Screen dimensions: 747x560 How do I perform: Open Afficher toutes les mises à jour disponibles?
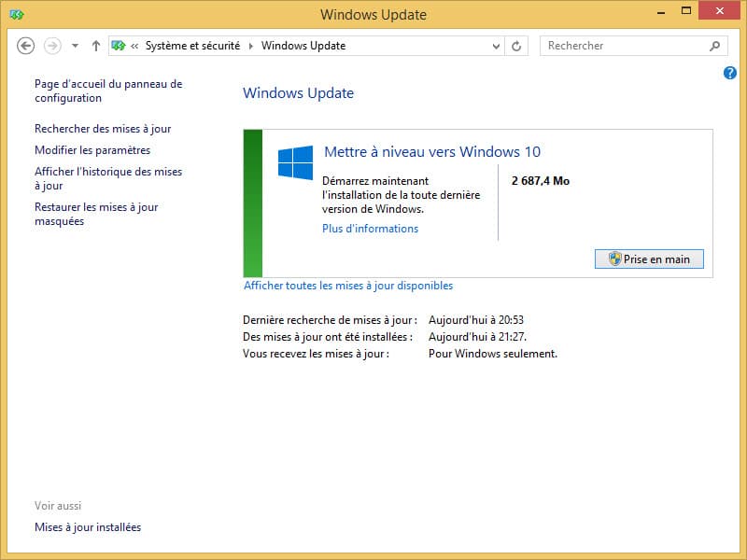pyautogui.click(x=348, y=286)
